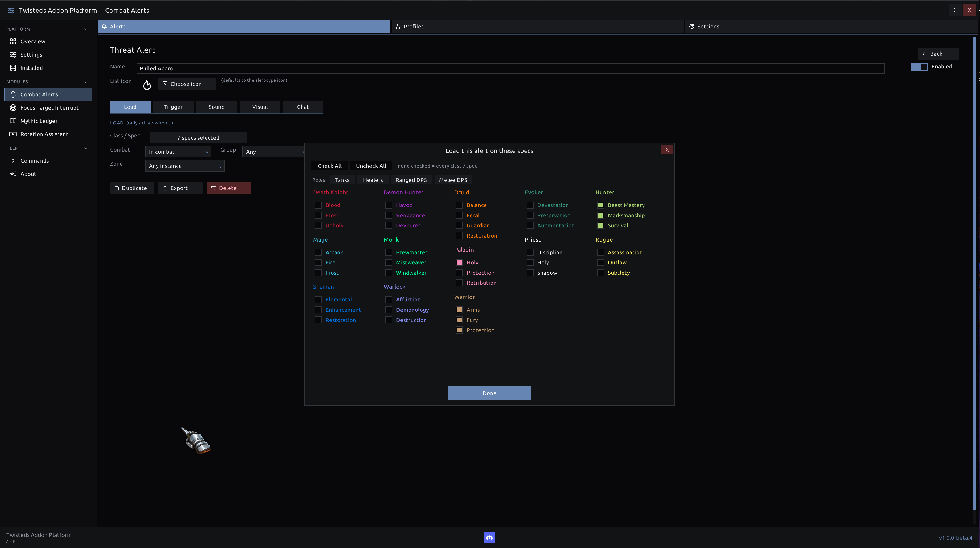Toggle the Enabled switch
This screenshot has height=548, width=980.
pyautogui.click(x=919, y=67)
